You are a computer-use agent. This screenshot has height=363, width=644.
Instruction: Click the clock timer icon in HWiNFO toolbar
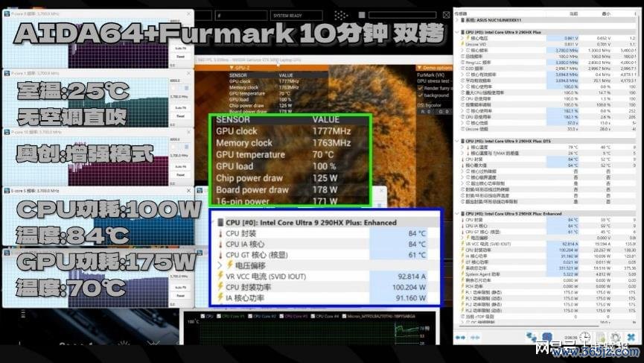click(x=585, y=337)
